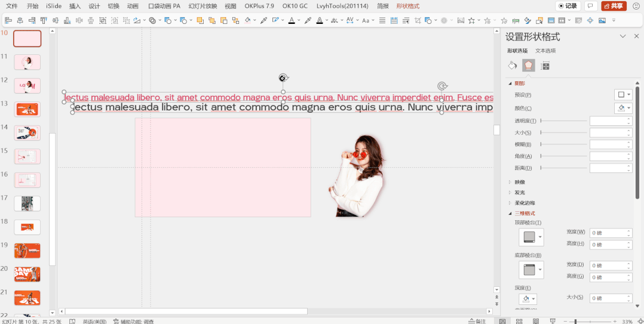
Task: Open the 顶部棱台 top bevel dropdown
Action: [x=531, y=237]
